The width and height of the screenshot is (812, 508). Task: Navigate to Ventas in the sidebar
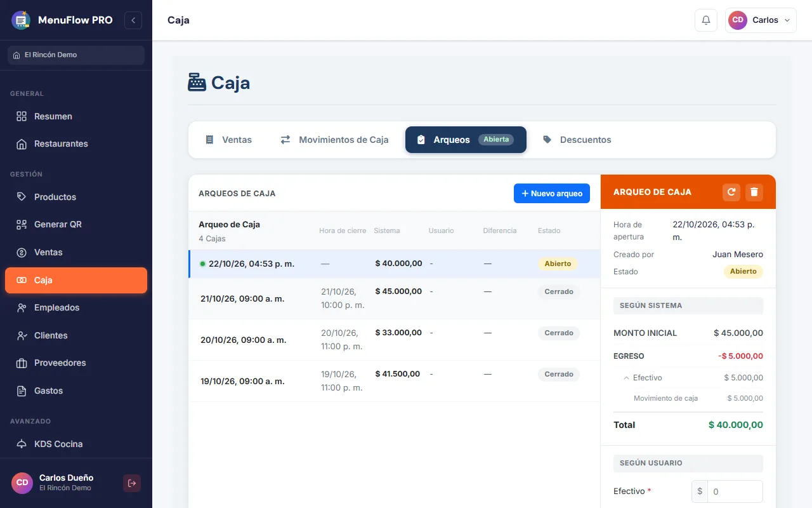click(76, 252)
